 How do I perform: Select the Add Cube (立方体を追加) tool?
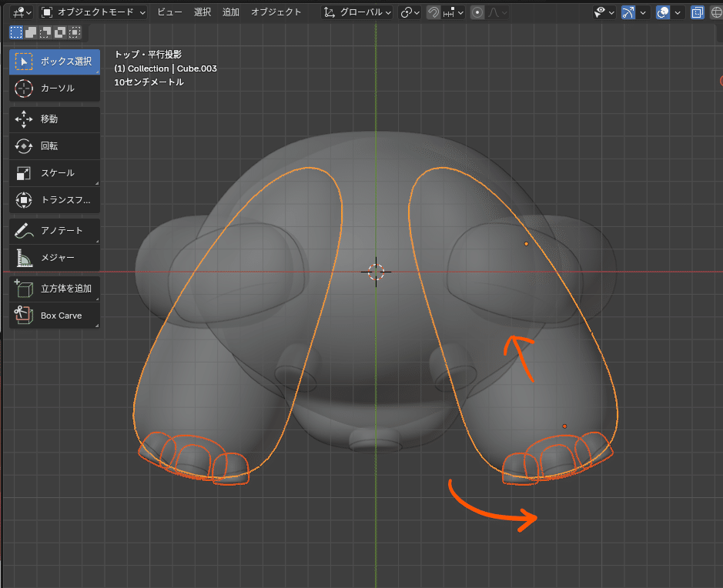(55, 289)
